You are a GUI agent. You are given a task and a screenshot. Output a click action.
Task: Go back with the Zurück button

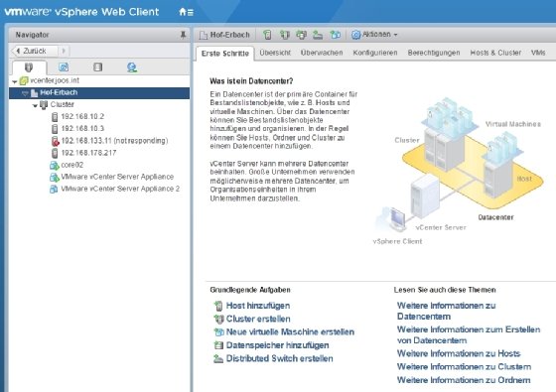click(x=35, y=51)
